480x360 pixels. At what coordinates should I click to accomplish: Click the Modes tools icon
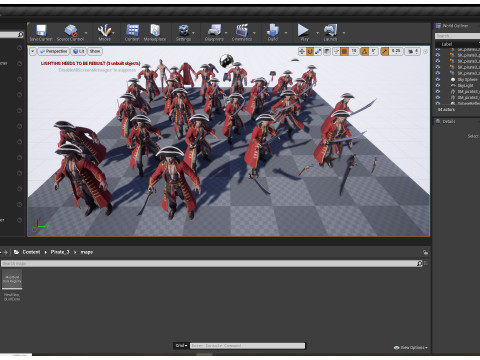pos(104,31)
